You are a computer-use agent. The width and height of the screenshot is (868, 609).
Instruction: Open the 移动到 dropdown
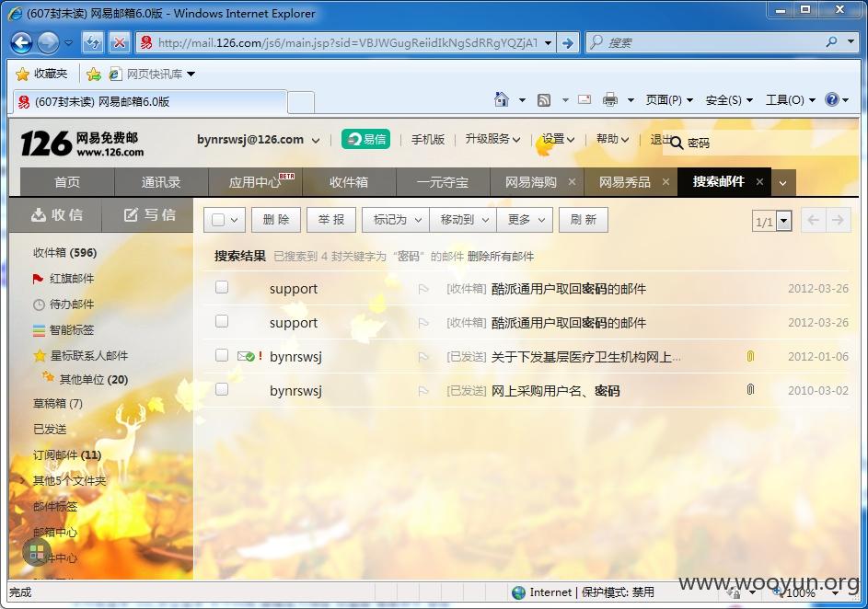click(x=463, y=220)
